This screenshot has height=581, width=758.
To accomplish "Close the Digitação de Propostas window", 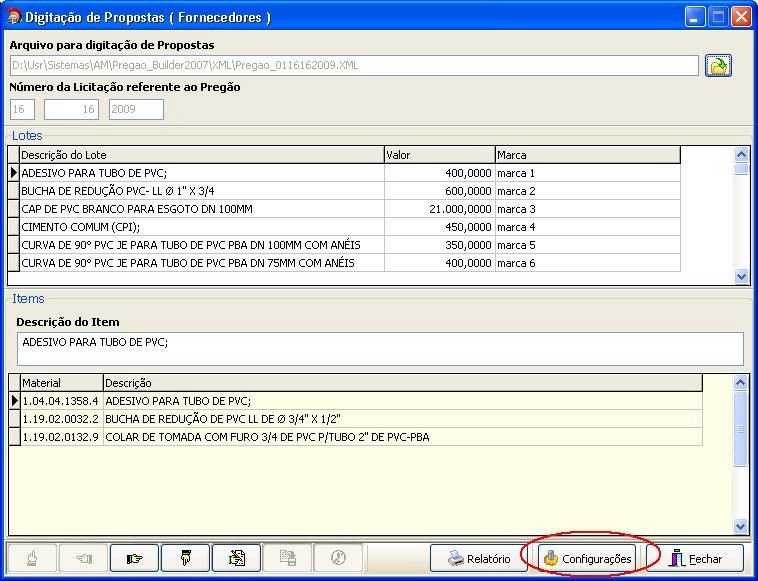I will pyautogui.click(x=741, y=17).
